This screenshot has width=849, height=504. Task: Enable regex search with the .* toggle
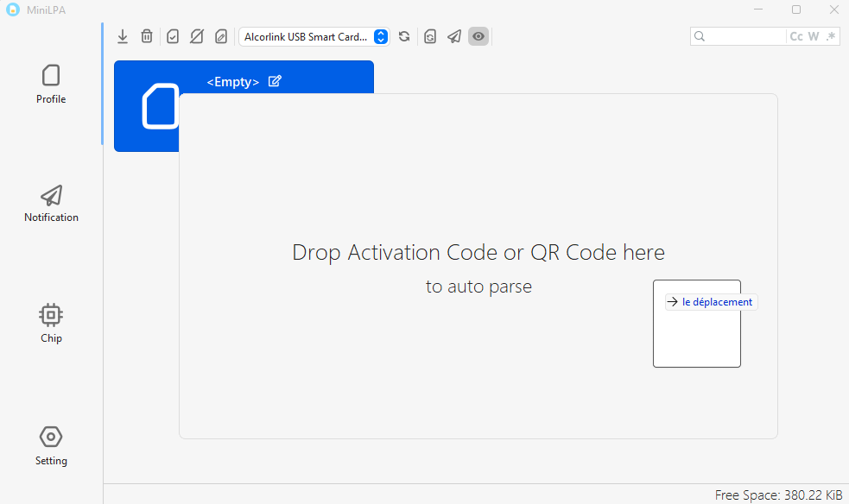[x=831, y=36]
